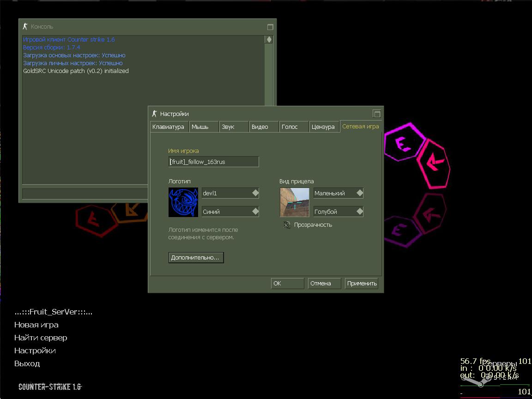Confirm settings with the OK button

(x=287, y=283)
